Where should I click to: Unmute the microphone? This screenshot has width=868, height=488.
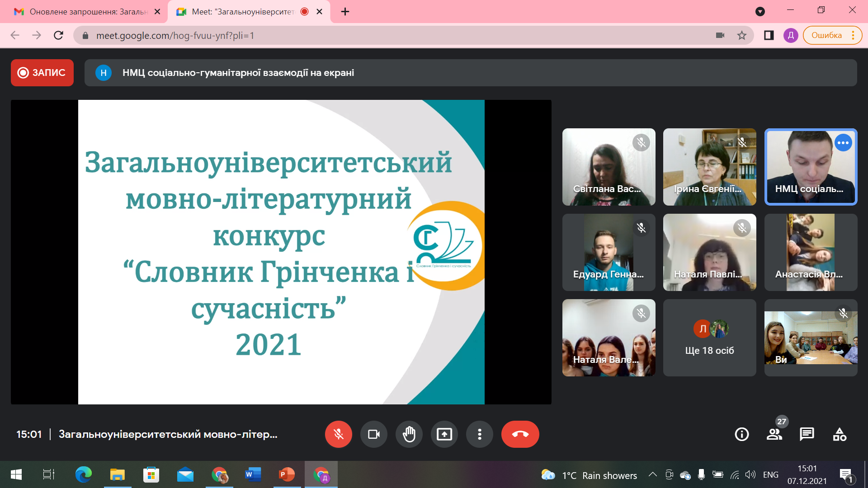tap(338, 434)
